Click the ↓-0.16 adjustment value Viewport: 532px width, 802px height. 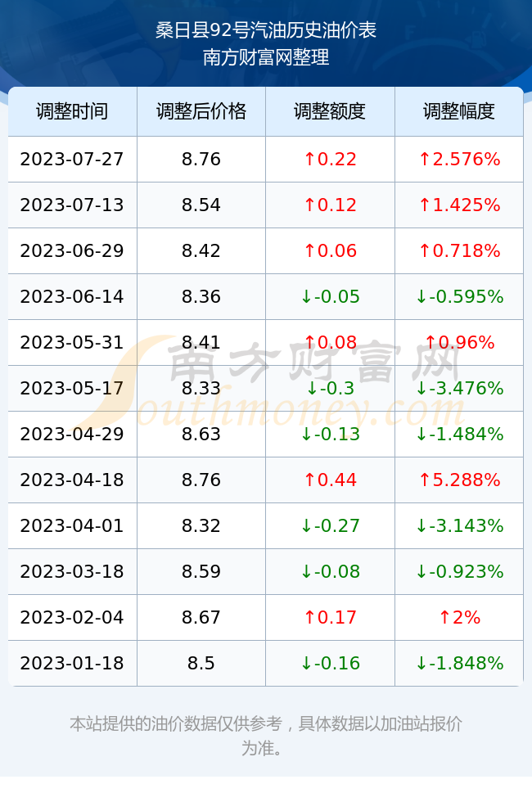(x=330, y=664)
